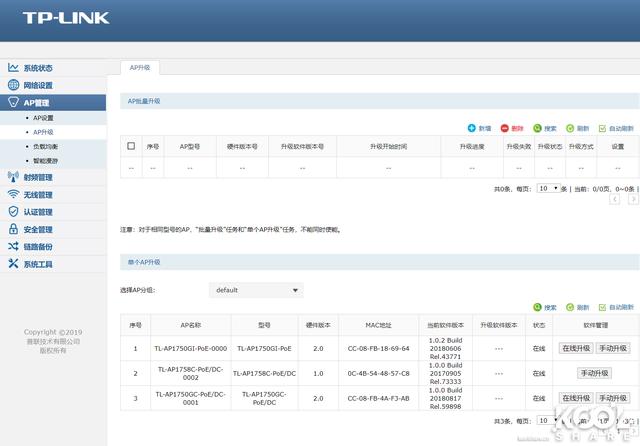Open 无线管理 via its Wi-Fi icon

(13, 194)
